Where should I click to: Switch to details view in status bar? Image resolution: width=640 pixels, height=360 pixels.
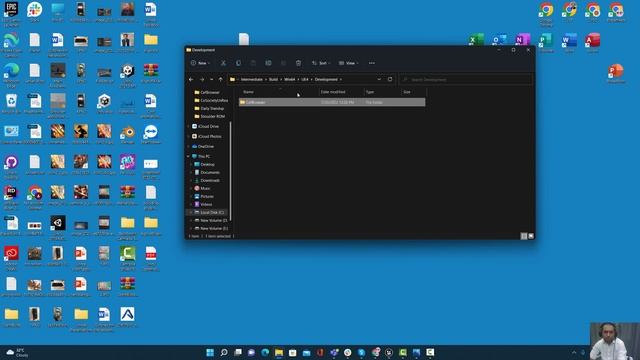[x=524, y=236]
